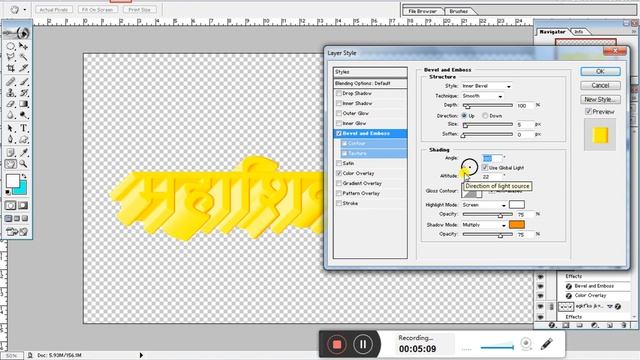Open the bevel Style dropdown
This screenshot has width=640, height=360.
point(486,86)
